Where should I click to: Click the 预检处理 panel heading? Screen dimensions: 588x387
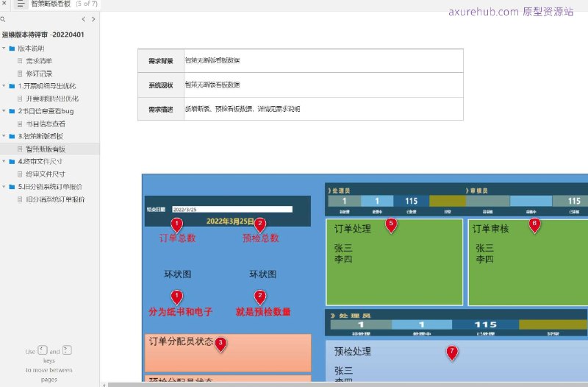tap(353, 352)
